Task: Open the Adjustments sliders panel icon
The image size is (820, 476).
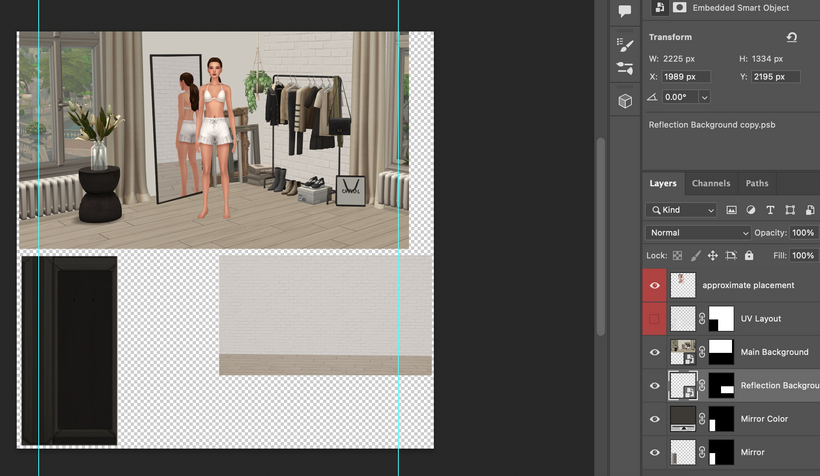Action: click(625, 68)
